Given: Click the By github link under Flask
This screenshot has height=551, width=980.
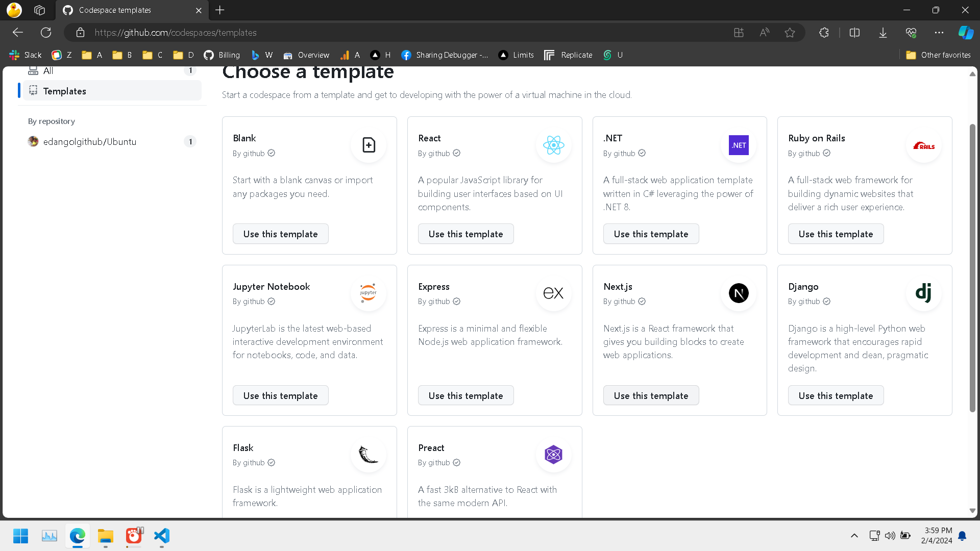Looking at the screenshot, I should (249, 463).
